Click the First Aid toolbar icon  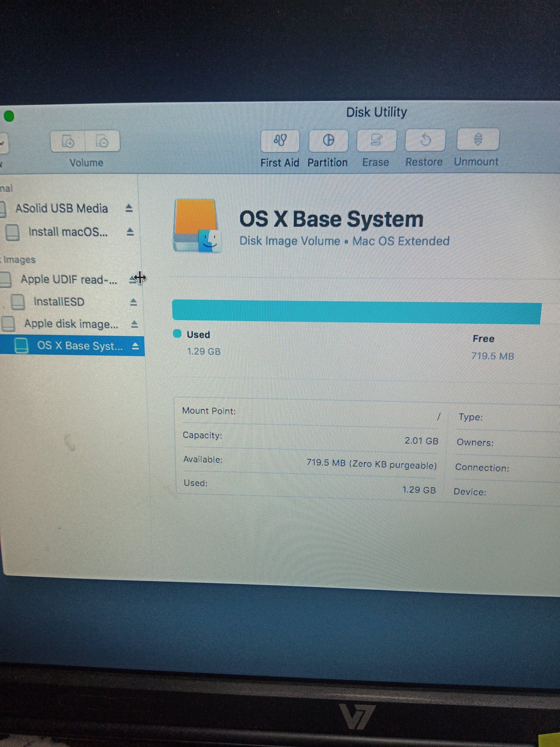(280, 140)
